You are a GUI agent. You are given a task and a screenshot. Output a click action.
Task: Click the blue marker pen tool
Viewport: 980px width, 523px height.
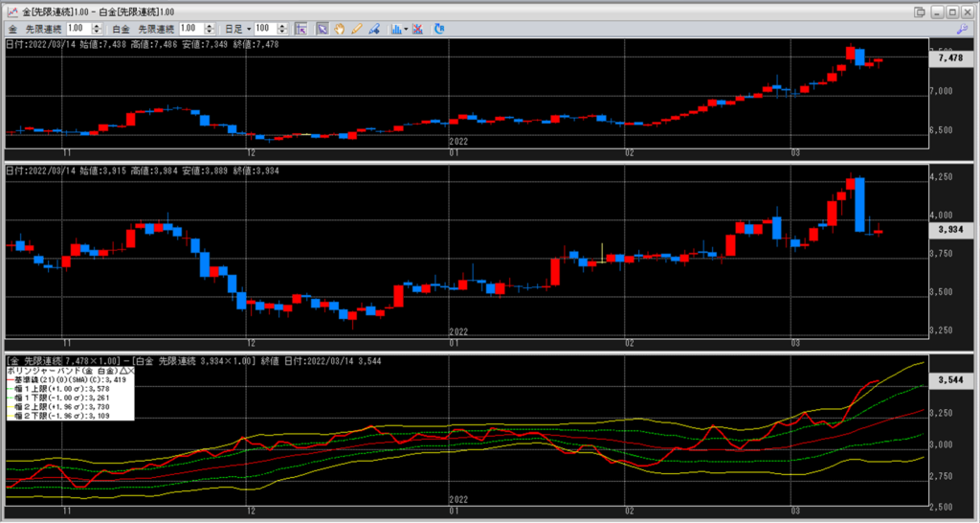373,29
